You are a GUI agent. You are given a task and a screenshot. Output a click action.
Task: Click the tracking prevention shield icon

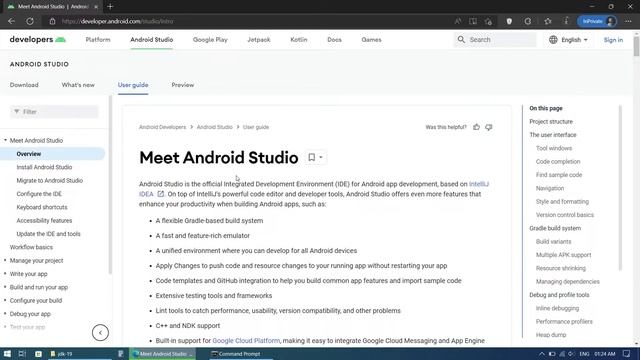pos(509,21)
